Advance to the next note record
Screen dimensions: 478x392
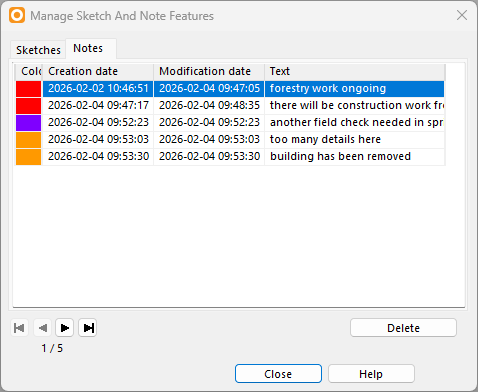pyautogui.click(x=65, y=328)
